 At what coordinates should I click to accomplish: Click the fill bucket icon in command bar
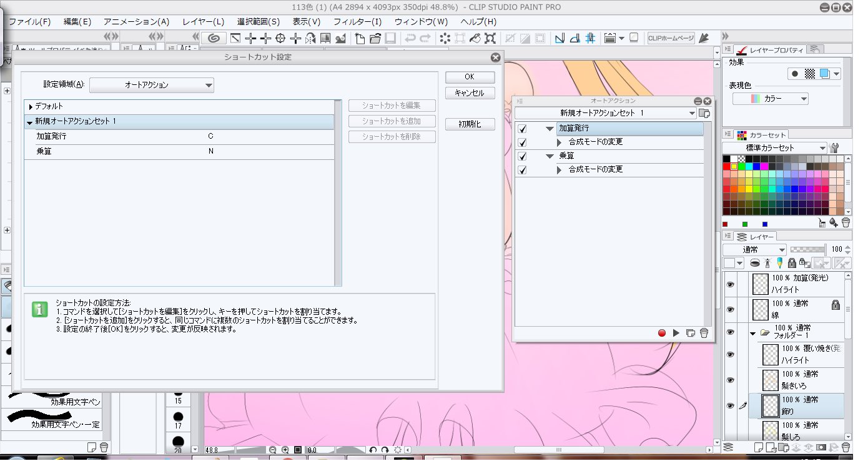click(x=475, y=38)
